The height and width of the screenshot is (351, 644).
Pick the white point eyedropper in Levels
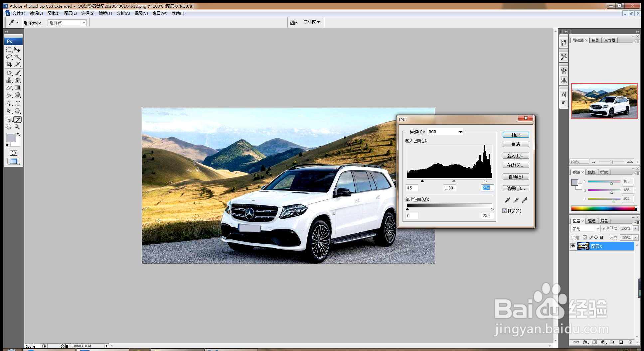525,200
